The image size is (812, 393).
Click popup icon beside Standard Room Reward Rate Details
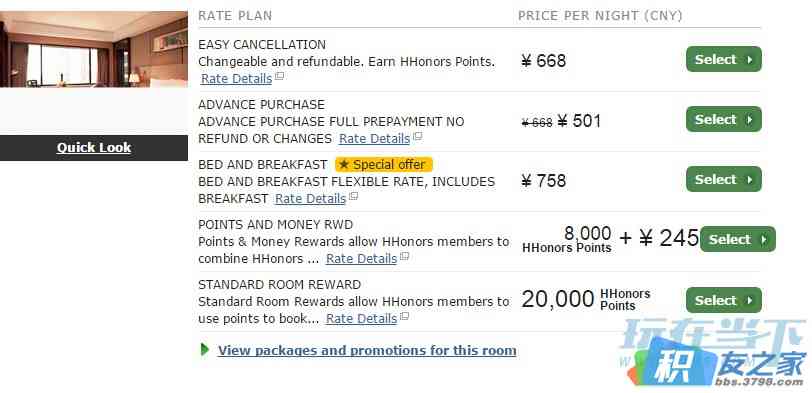[404, 317]
